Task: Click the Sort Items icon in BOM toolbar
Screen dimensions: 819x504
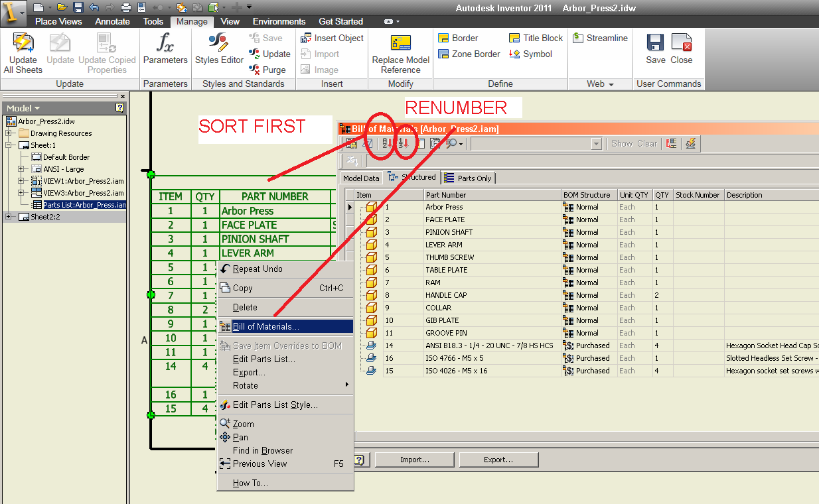Action: pyautogui.click(x=387, y=143)
